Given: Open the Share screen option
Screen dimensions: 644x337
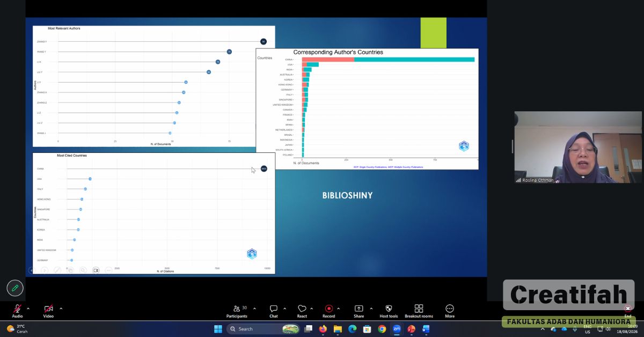Looking at the screenshot, I should [358, 311].
